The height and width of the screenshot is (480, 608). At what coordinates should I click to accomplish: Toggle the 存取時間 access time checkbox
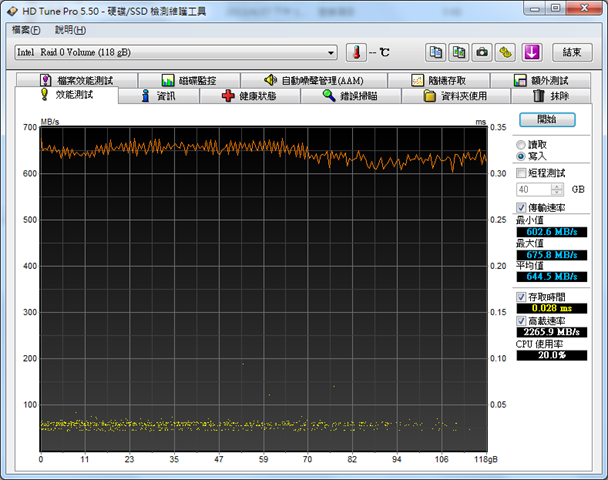coord(521,297)
